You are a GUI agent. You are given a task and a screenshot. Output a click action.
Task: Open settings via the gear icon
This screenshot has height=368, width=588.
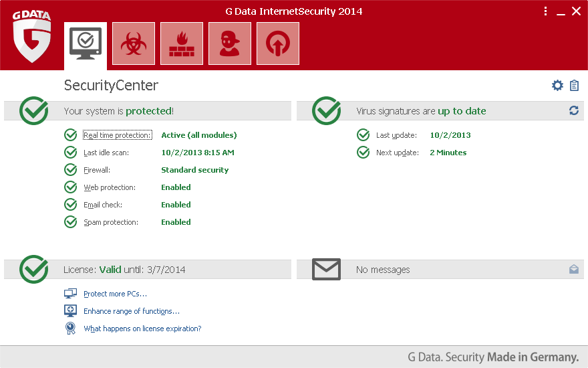557,86
